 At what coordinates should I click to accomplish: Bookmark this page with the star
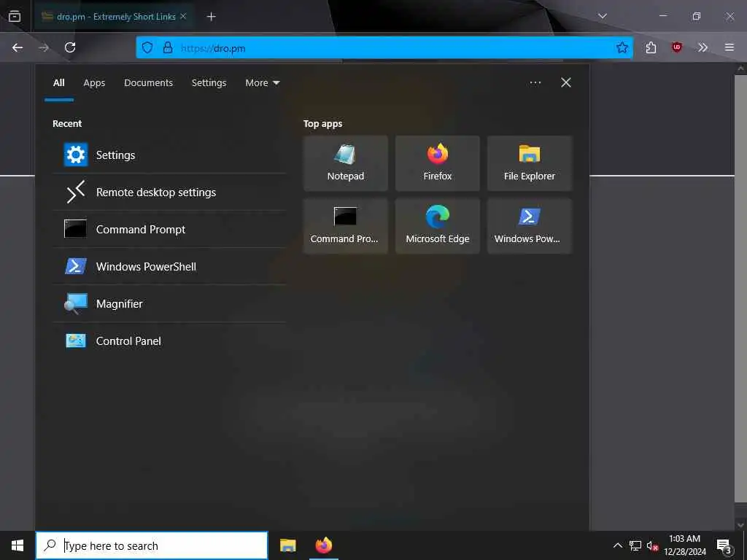[622, 47]
